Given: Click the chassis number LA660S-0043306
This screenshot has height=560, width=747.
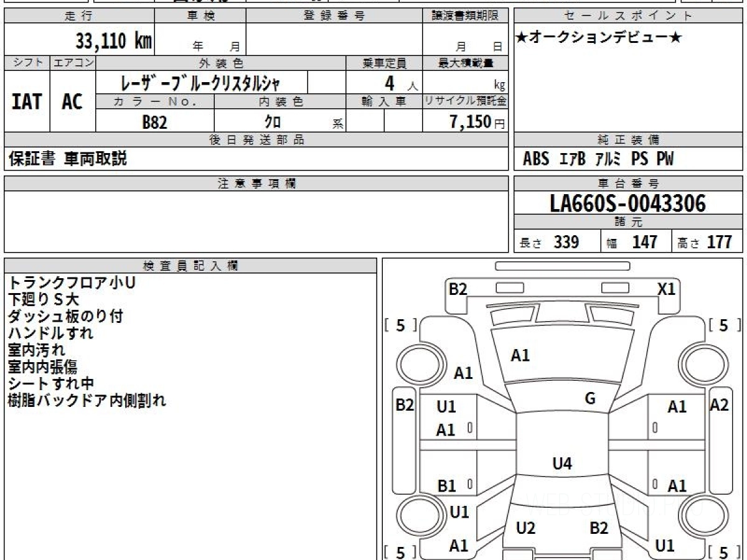Looking at the screenshot, I should click(628, 203).
